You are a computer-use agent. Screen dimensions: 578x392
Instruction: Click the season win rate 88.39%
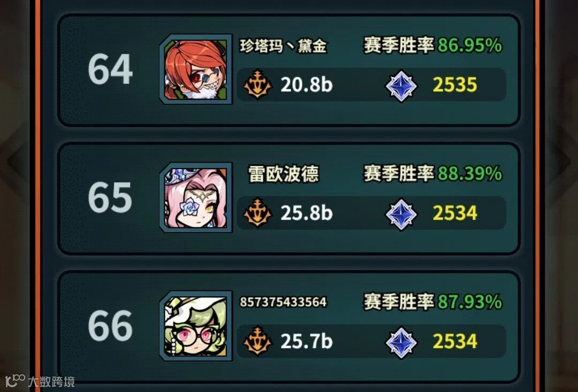pos(470,173)
